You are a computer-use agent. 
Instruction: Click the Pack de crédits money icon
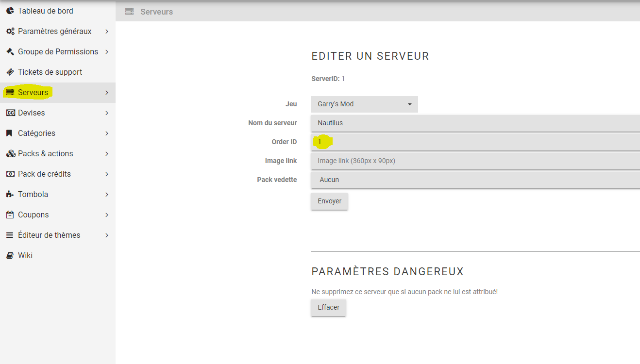(x=10, y=174)
